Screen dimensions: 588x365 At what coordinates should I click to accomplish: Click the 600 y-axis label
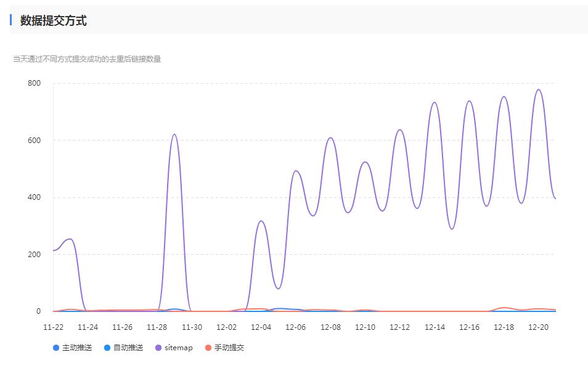[x=34, y=141]
